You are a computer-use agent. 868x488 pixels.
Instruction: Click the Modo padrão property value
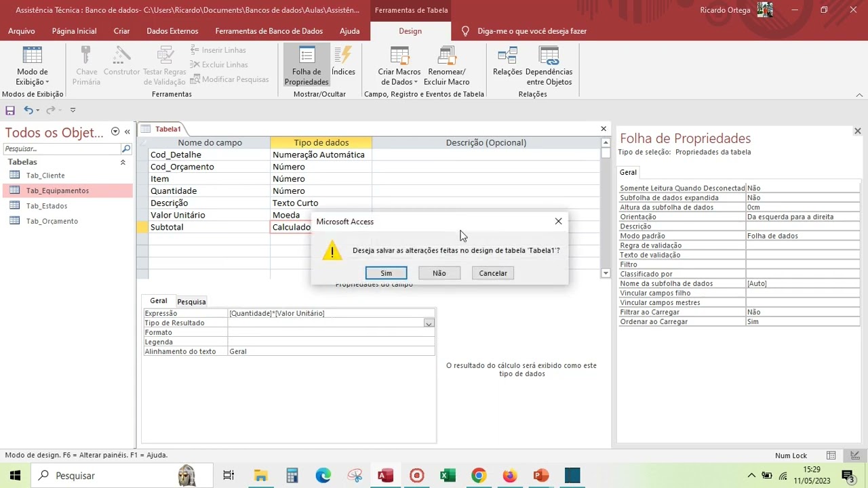click(x=803, y=236)
